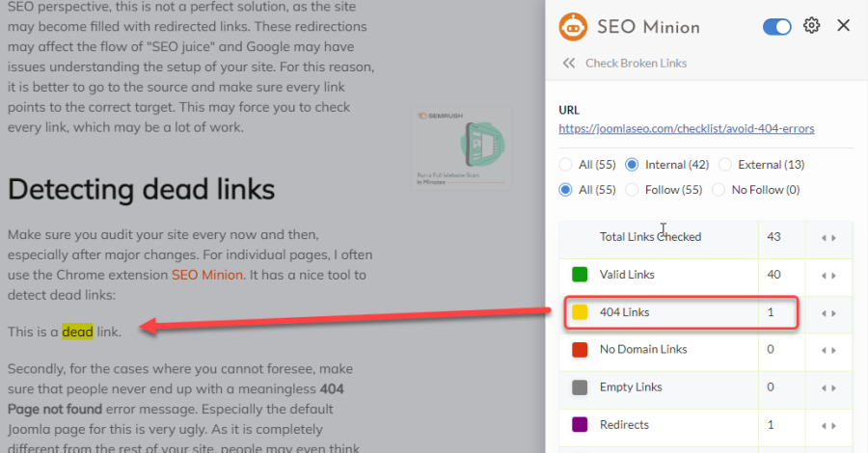This screenshot has height=453, width=868.
Task: Click the Redirects row label
Action: click(x=624, y=425)
